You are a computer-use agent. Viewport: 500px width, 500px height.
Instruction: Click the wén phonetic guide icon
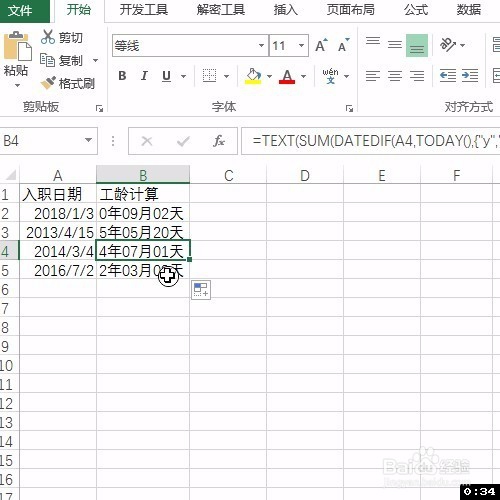point(330,76)
